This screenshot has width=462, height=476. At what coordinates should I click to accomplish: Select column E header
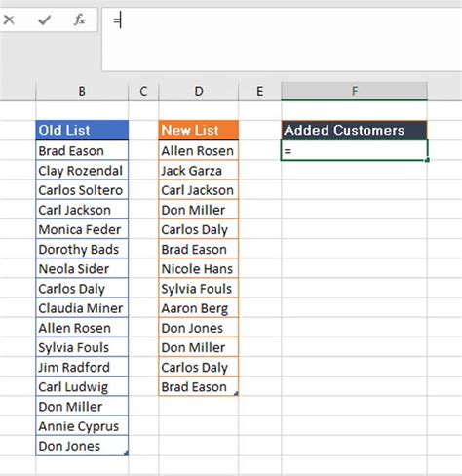click(259, 91)
